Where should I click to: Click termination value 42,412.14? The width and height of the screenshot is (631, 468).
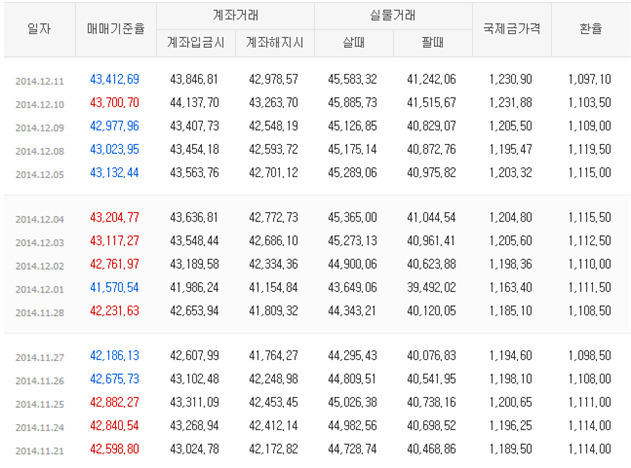(x=274, y=425)
